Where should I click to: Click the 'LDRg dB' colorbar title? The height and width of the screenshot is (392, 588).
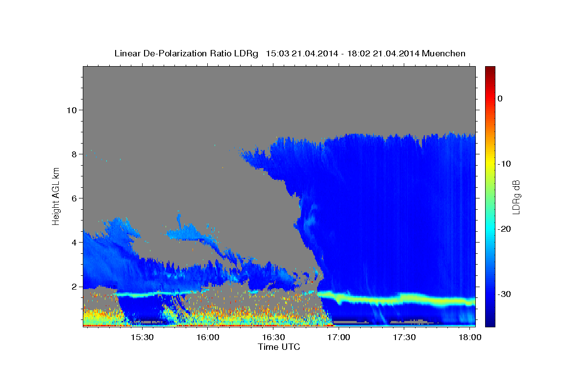(515, 196)
